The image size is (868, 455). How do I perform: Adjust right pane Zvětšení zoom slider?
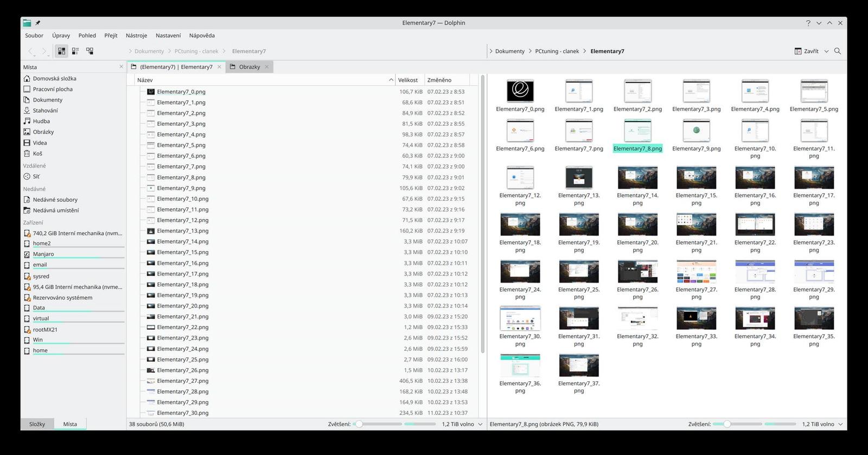click(738, 424)
